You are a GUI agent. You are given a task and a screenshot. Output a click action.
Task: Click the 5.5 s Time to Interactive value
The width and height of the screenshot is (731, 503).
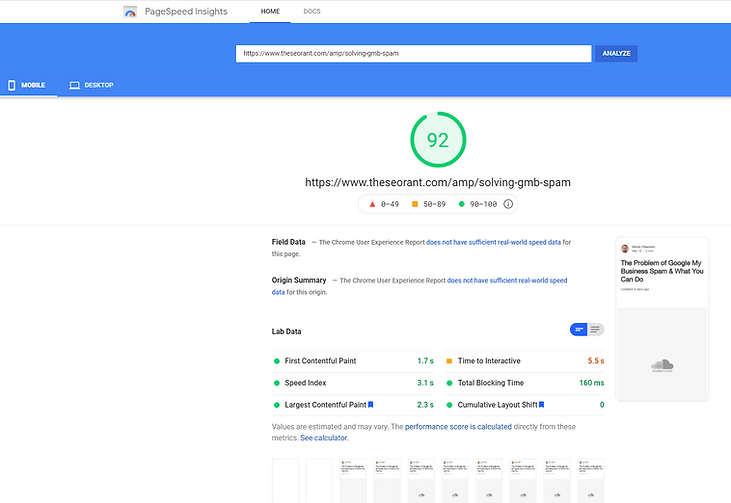click(596, 361)
